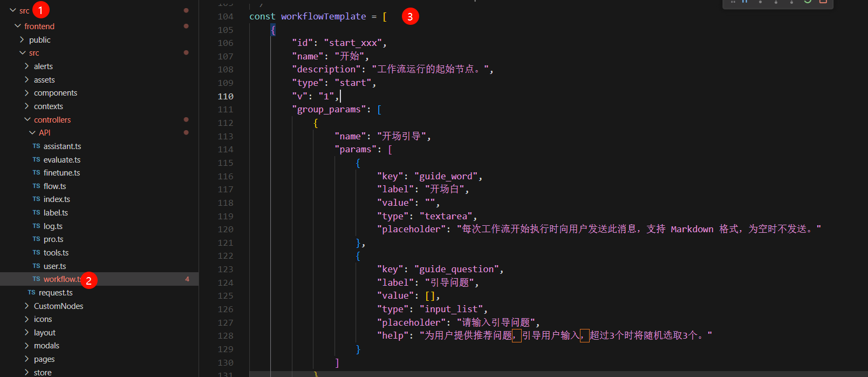The width and height of the screenshot is (868, 377).
Task: Click the TS icon beside label.ts
Action: coord(36,213)
